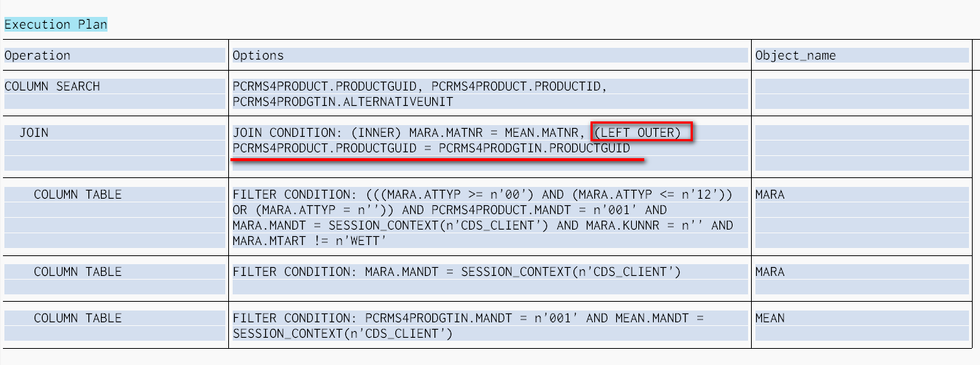Click the red-boxed (LEFT OUTER) text

pos(643,132)
